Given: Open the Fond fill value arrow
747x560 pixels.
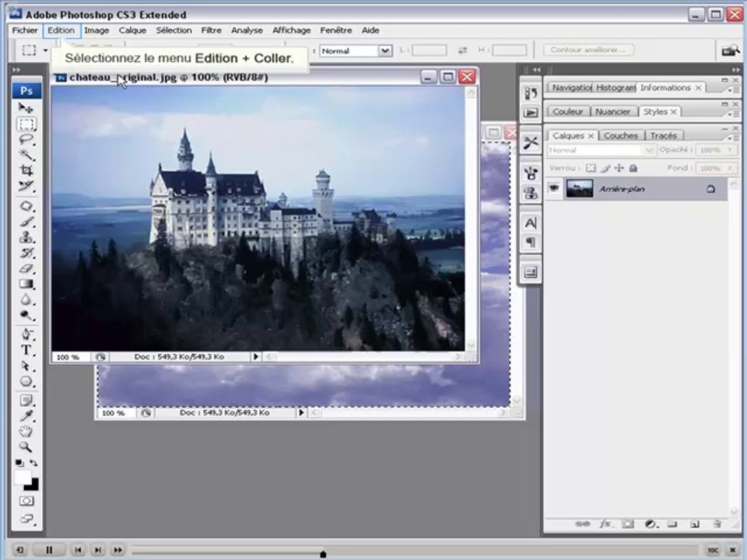Looking at the screenshot, I should (x=729, y=168).
